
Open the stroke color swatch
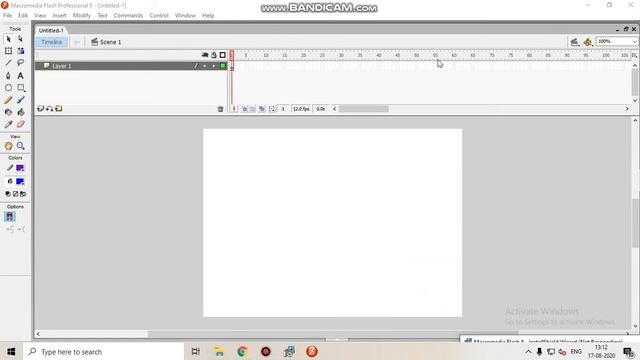tap(20, 168)
